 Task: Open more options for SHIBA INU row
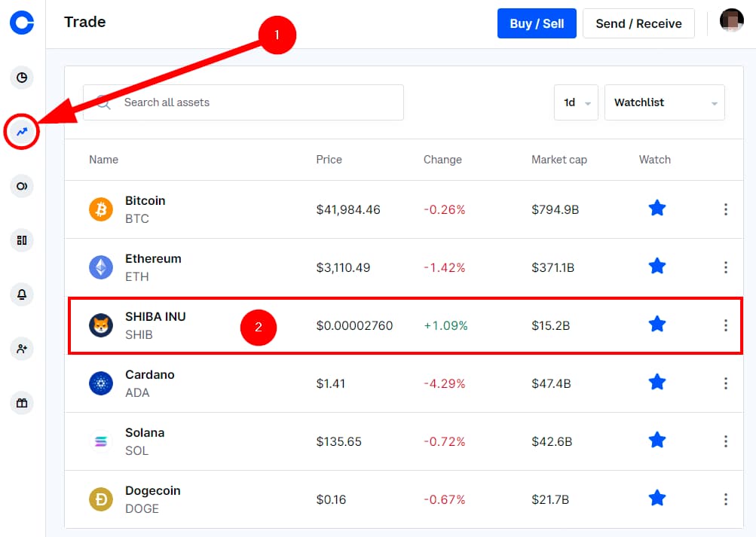[x=726, y=325]
